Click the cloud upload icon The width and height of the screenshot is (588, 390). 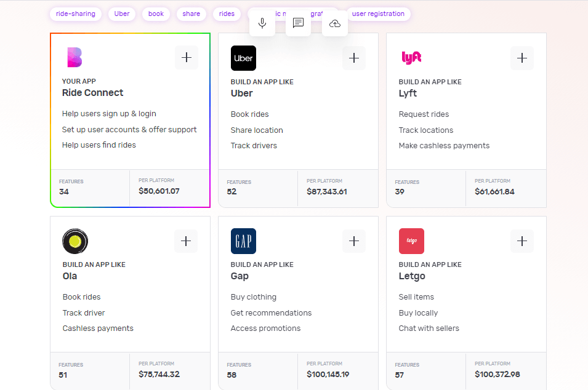tap(335, 23)
